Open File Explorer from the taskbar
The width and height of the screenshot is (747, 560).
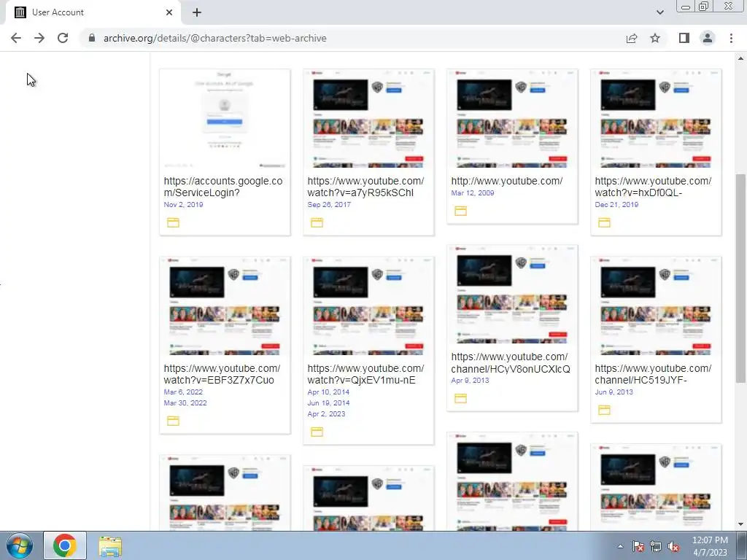point(110,546)
